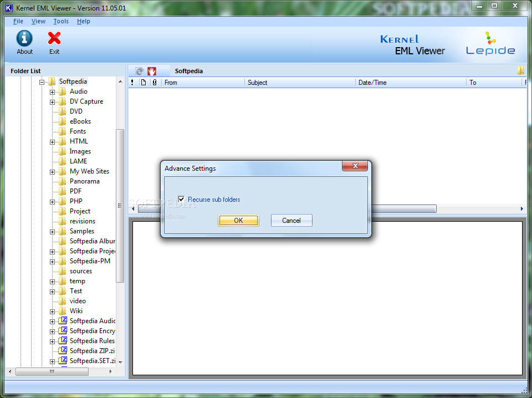This screenshot has height=398, width=532.
Task: Click folder list horizontal scrollbar thumb
Action: pyautogui.click(x=52, y=371)
